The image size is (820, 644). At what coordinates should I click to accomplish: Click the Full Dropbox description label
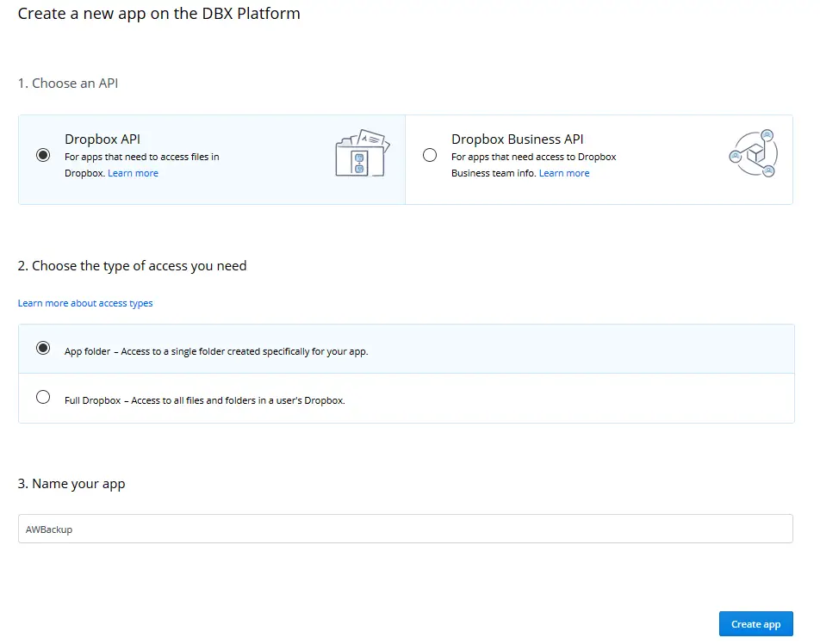point(204,400)
